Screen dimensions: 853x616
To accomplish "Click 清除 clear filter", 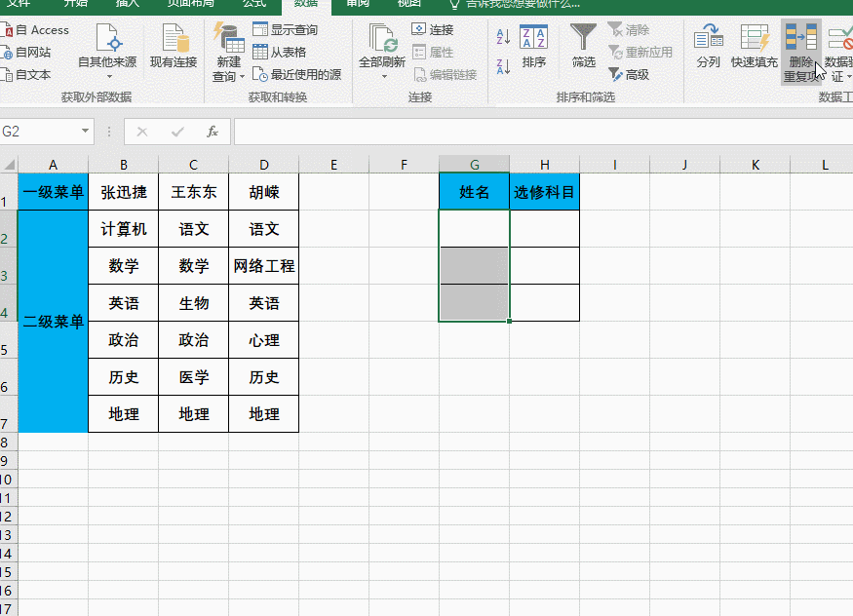I will (x=629, y=29).
